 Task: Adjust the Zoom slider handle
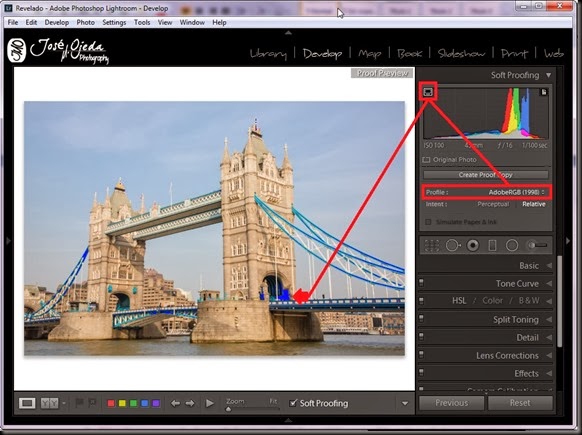[229, 409]
